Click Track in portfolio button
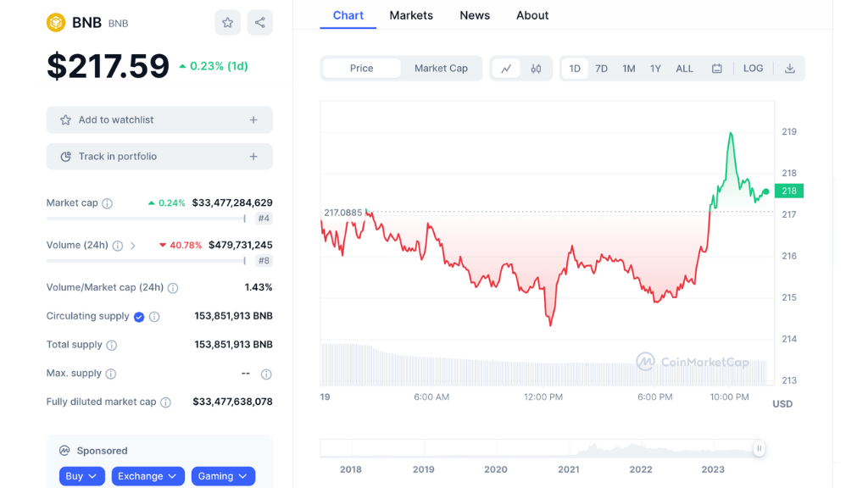 click(x=159, y=157)
